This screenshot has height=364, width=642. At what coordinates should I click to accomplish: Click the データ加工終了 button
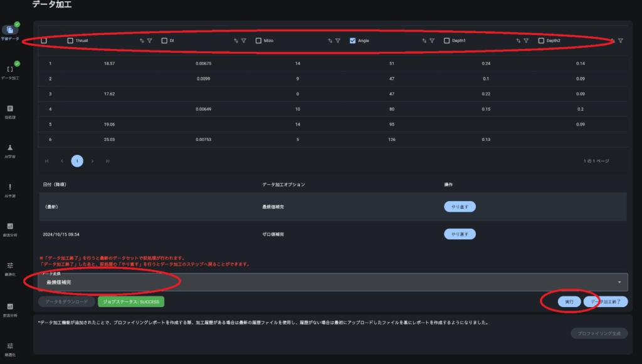605,301
